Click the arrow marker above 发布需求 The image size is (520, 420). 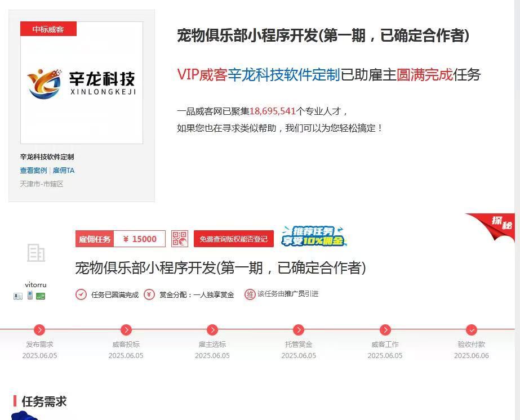pos(39,330)
